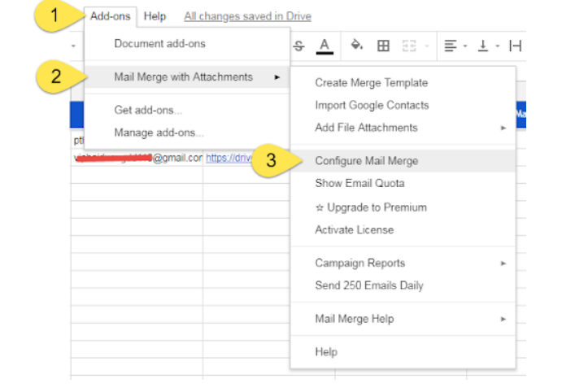Open the text color picker
The width and height of the screenshot is (575, 392).
pos(325,46)
